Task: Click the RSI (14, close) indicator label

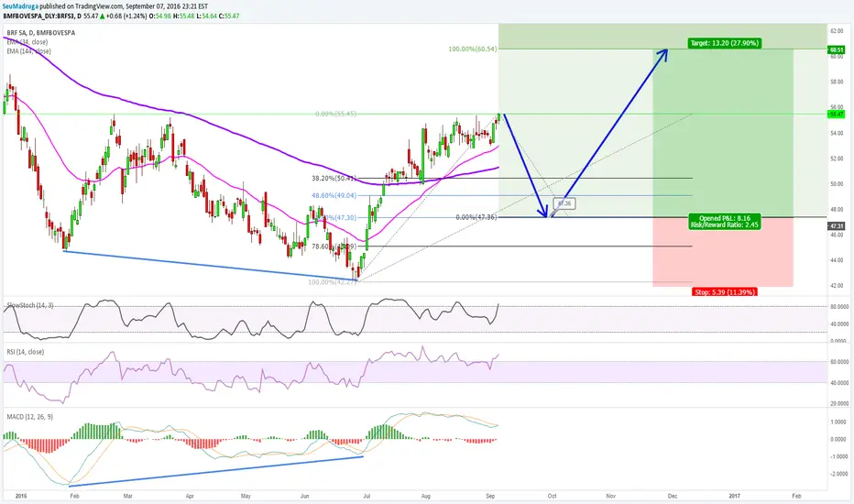Action: point(26,352)
